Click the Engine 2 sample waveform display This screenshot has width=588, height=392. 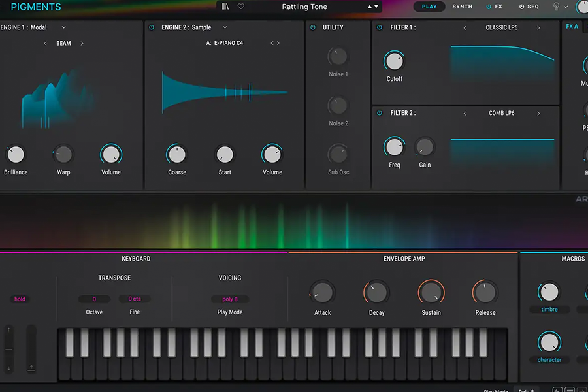225,92
